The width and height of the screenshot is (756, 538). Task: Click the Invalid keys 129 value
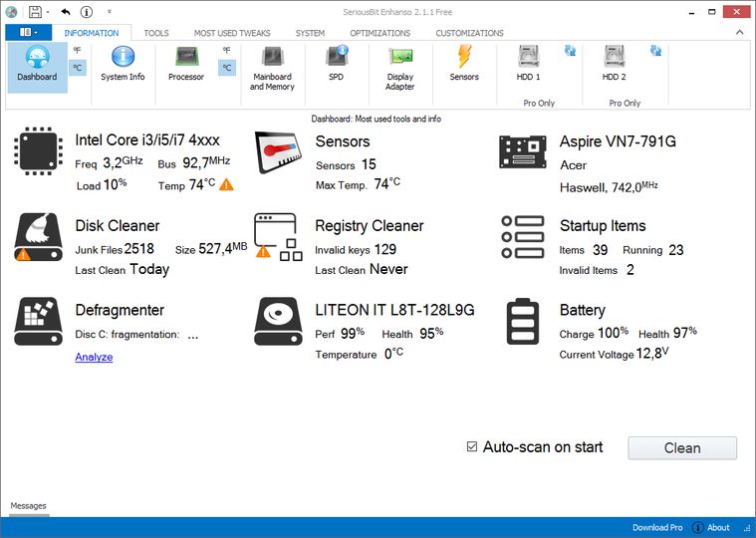(385, 249)
